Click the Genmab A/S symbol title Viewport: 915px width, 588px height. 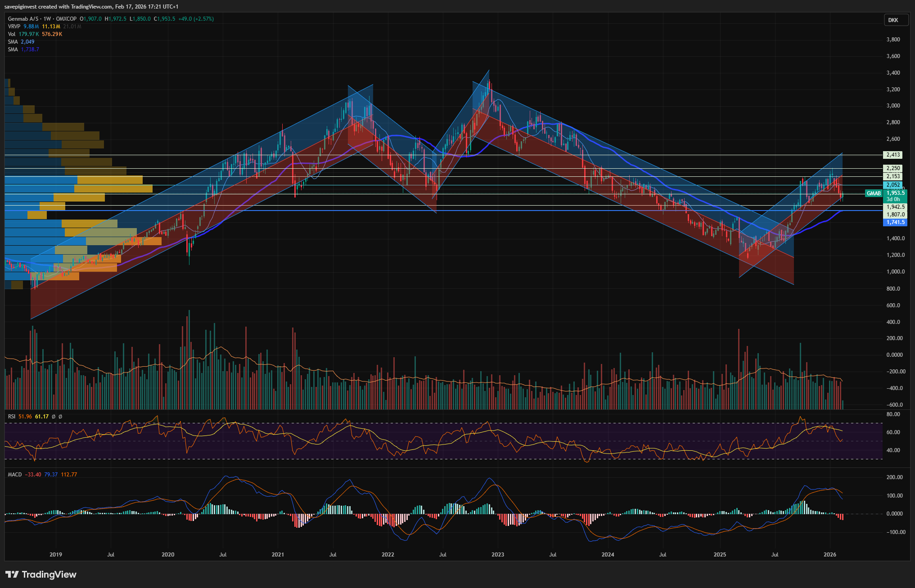tap(23, 19)
